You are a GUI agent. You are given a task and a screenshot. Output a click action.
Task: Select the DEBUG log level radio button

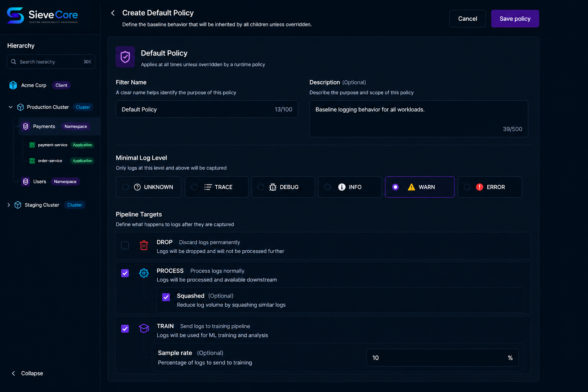click(x=261, y=187)
